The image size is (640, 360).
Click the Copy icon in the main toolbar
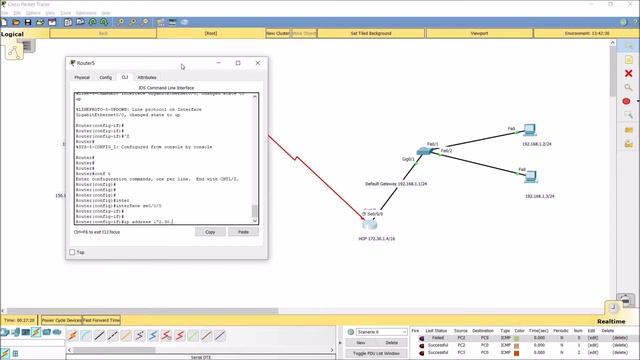pyautogui.click(x=68, y=22)
